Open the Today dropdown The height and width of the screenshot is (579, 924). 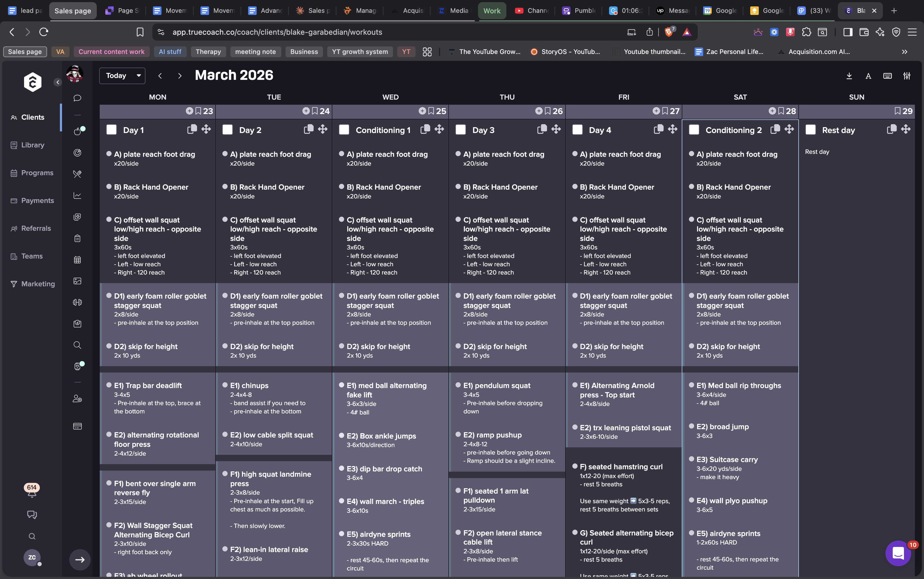[122, 76]
